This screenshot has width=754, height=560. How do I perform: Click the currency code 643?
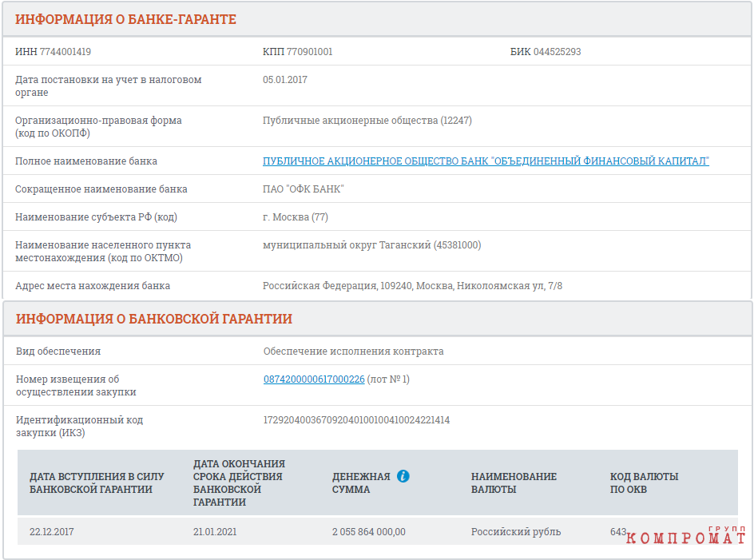(618, 531)
